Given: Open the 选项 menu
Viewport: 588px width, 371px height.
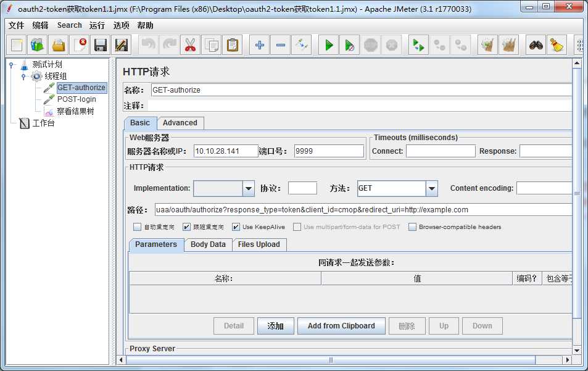Looking at the screenshot, I should tap(121, 25).
